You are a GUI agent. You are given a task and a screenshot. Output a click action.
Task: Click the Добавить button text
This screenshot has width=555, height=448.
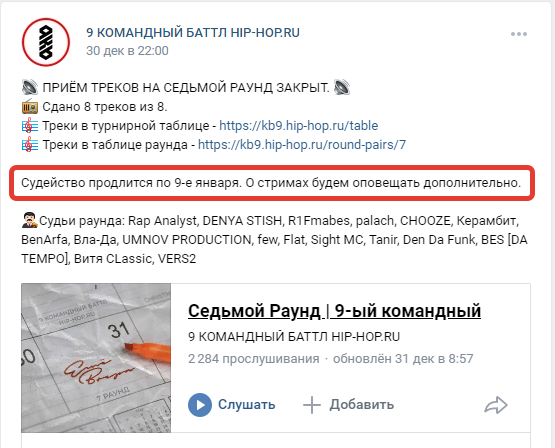(x=361, y=404)
